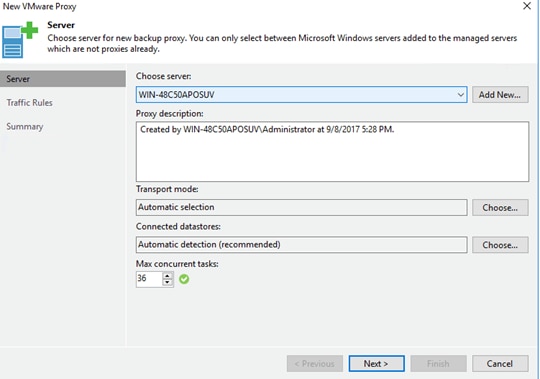Click the 'Proxy description:' label
Screen dimensions: 540x379
tap(170, 114)
